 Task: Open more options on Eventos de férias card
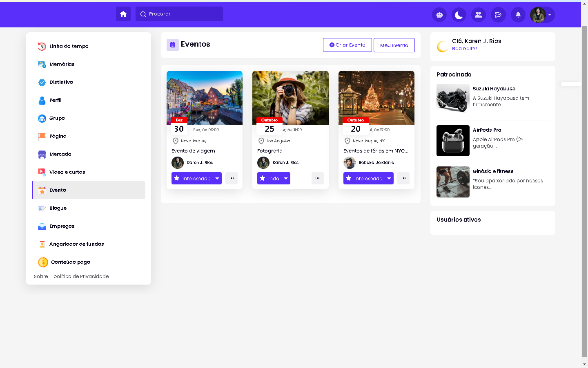tap(403, 178)
